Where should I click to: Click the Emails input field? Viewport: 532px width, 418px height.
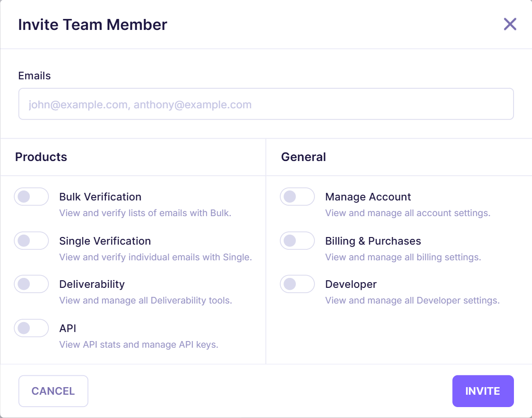tap(266, 104)
